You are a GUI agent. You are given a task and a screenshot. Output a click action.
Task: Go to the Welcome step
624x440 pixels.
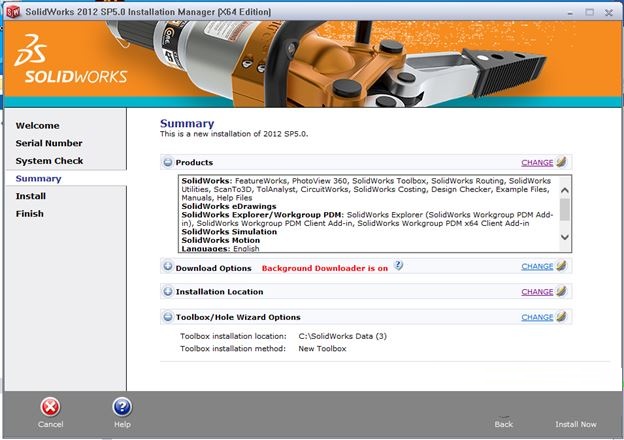click(x=37, y=126)
